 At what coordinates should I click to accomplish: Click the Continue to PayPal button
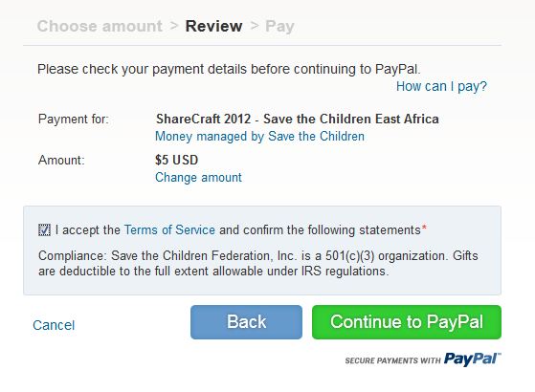coord(407,322)
